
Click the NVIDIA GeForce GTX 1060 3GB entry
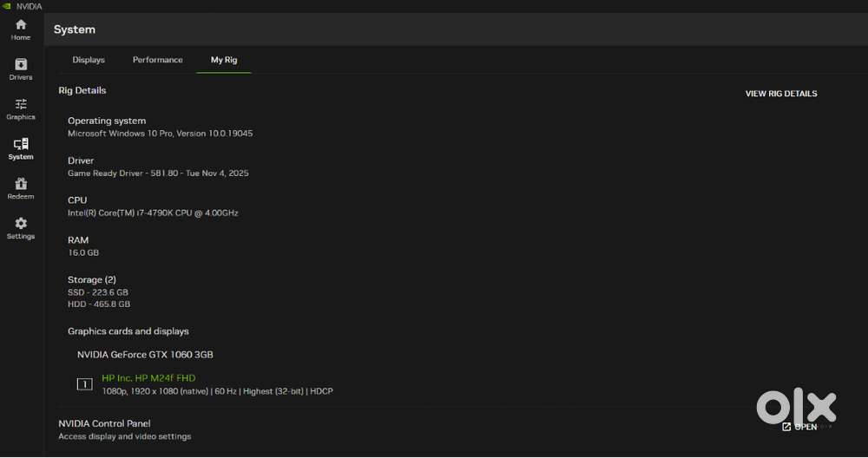coord(145,355)
